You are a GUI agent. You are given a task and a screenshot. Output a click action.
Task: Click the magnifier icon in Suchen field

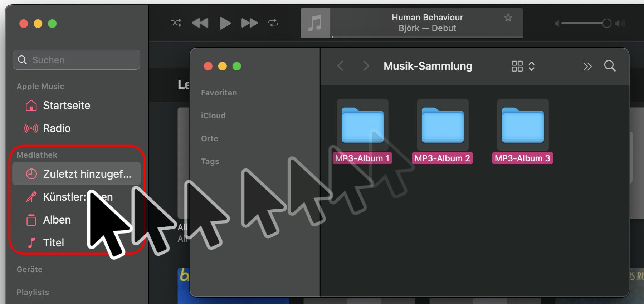[23, 60]
